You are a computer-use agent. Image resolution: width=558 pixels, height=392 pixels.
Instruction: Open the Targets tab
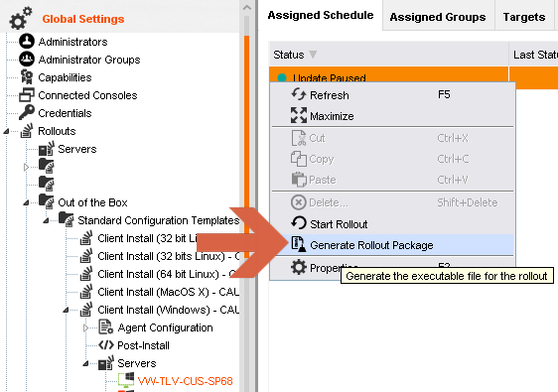[x=524, y=17]
